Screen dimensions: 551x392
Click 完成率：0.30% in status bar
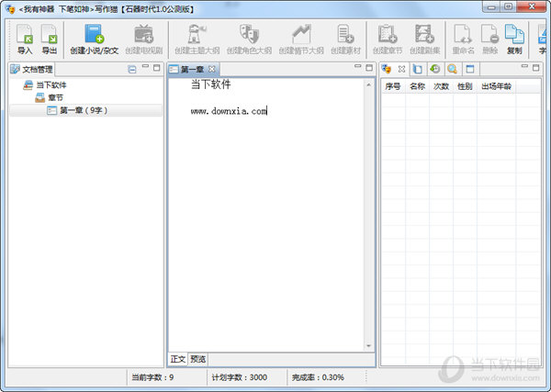click(x=318, y=377)
